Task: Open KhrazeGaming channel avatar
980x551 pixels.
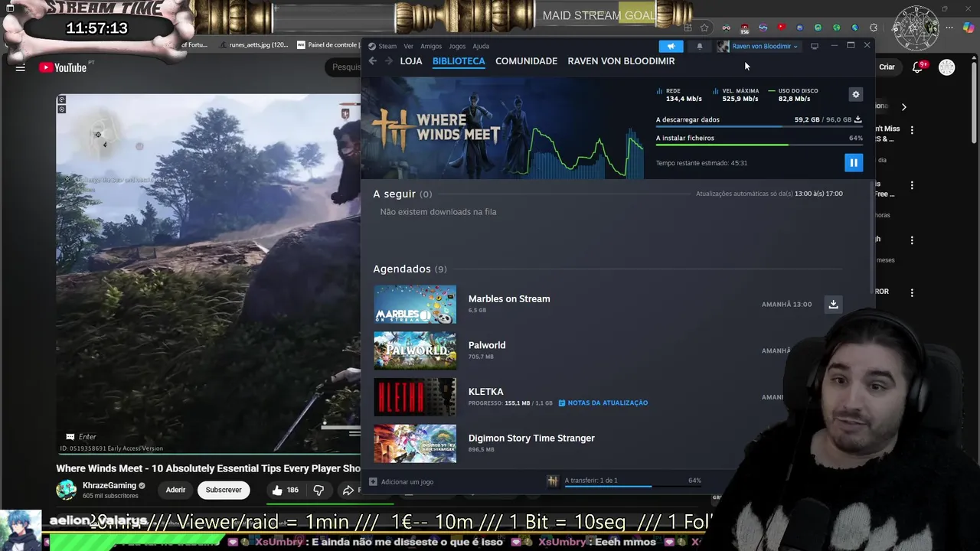Action: click(x=67, y=490)
